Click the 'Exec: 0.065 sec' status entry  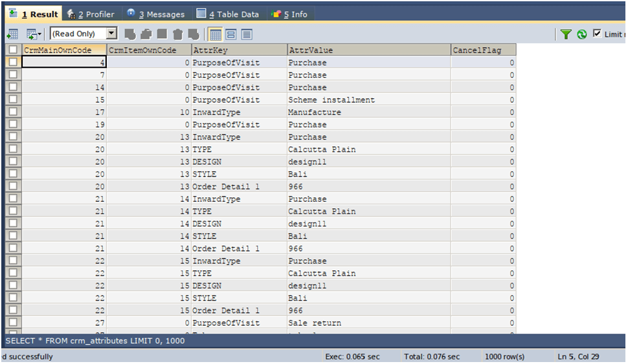352,356
